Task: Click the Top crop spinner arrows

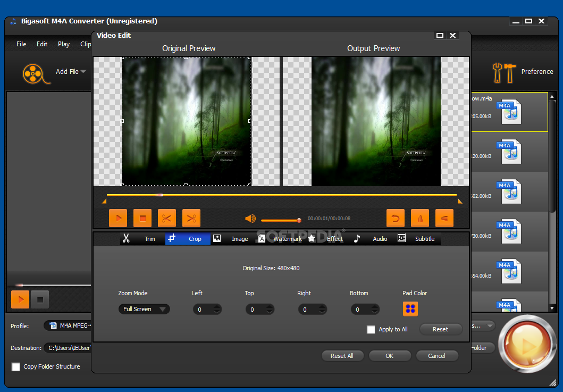Action: coord(270,310)
